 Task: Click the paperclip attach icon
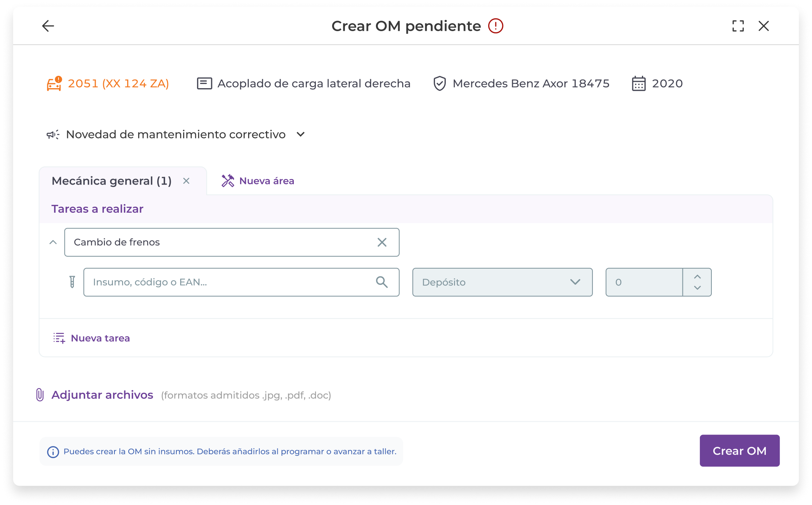(x=40, y=395)
